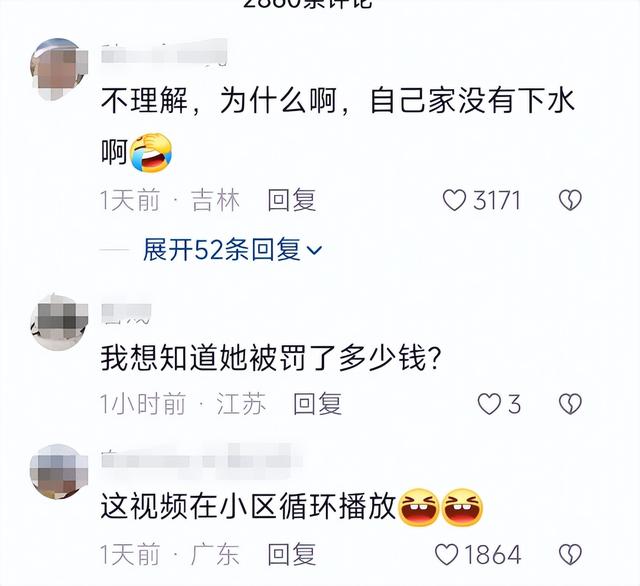Reply to the Guangdong comment
Screen dimensions: 640x586
click(x=291, y=555)
